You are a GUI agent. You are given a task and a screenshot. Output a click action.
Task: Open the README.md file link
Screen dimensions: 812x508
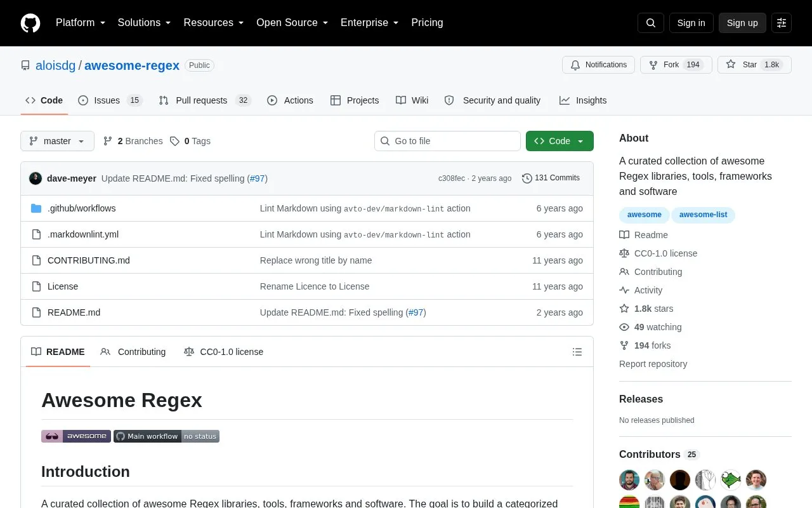74,312
